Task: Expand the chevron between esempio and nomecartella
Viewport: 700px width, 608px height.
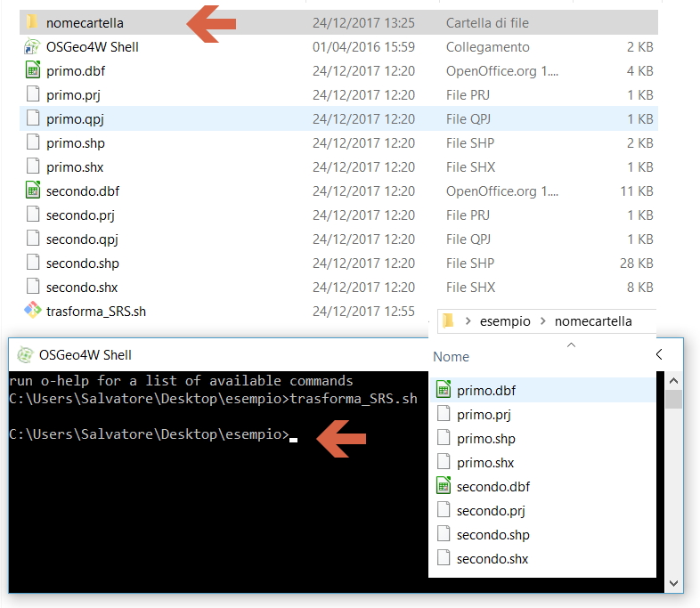Action: tap(542, 321)
